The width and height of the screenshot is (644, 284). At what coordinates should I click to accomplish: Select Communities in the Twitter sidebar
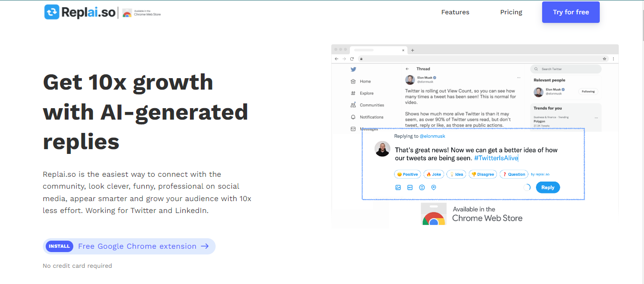point(372,105)
